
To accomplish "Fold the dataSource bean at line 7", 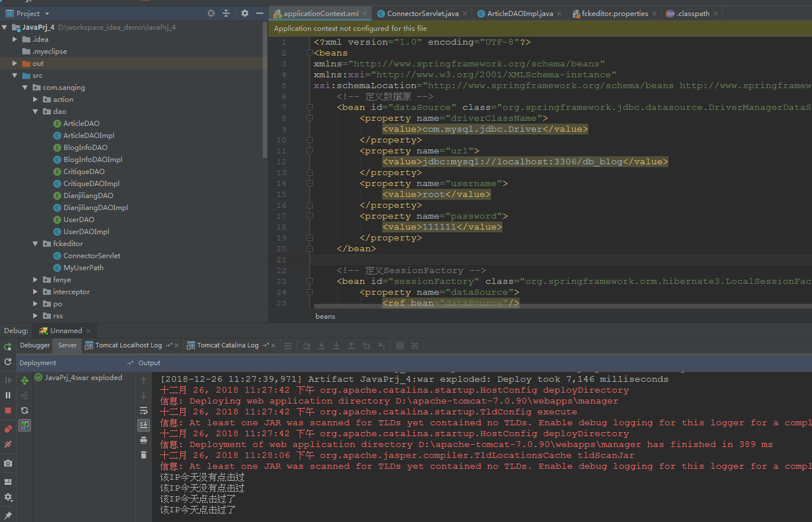I will point(310,108).
